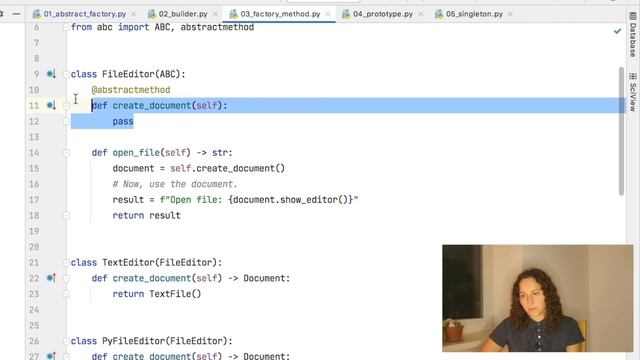Click 'class PyFileEditor(FileEditor):' text
The image size is (640, 360).
pos(151,341)
